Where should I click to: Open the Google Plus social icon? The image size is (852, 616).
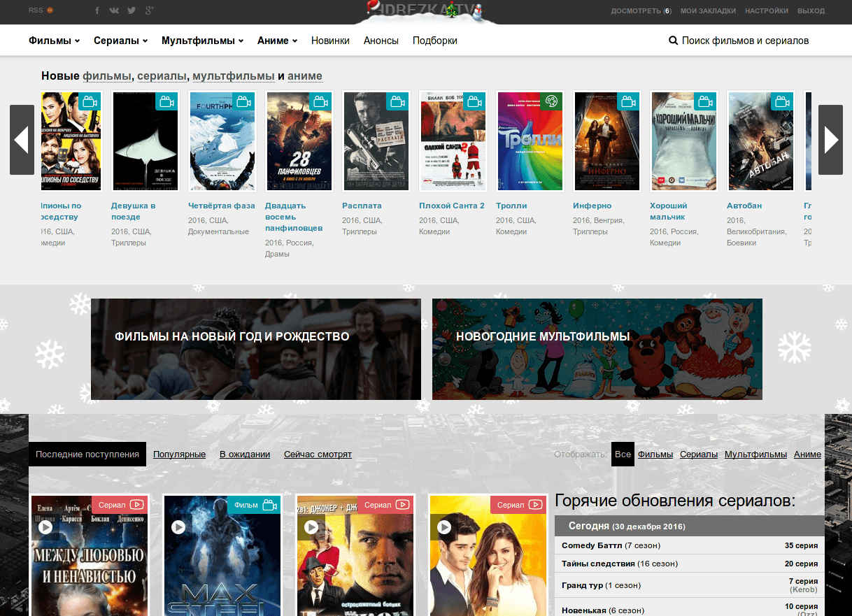(x=149, y=10)
